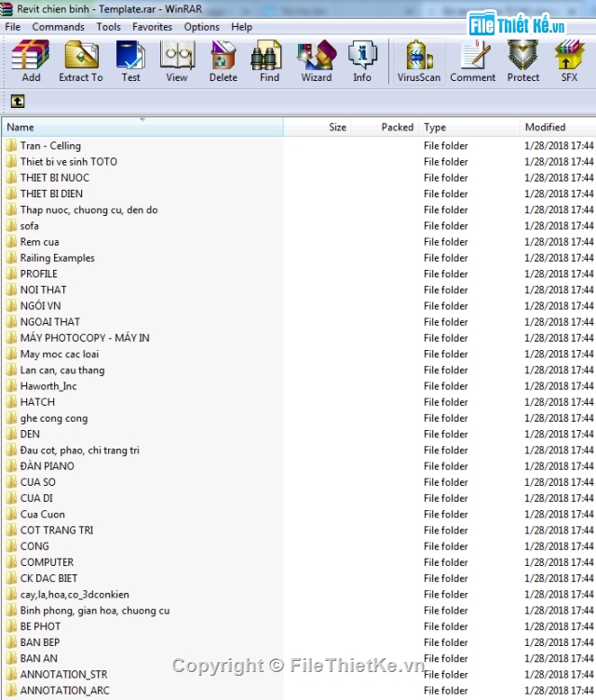Select the 'CK DAC BIET' folder name
Screen dimensions: 596x700
coord(48,578)
